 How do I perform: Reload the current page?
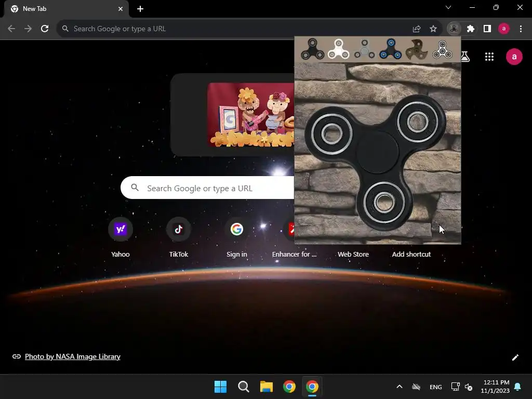(45, 29)
